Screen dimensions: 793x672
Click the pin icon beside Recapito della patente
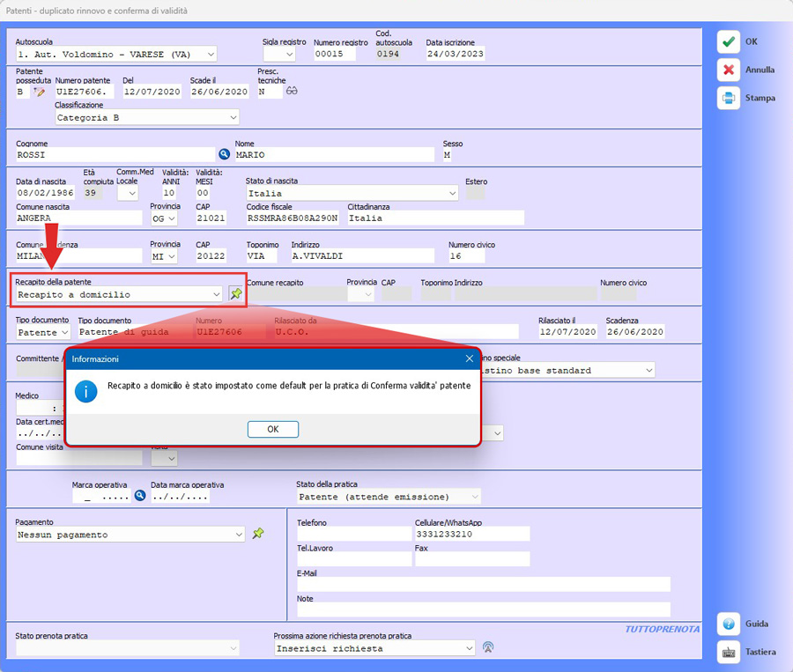[x=235, y=294]
